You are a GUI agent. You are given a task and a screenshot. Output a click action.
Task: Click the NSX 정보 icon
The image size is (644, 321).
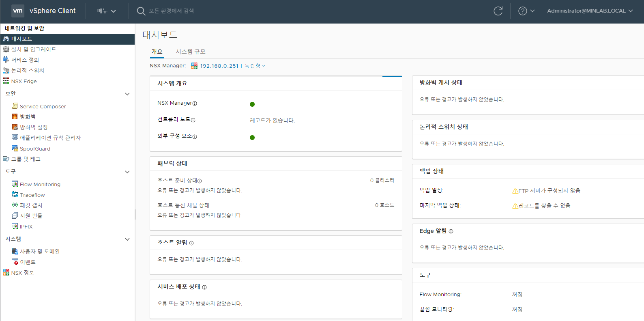[6, 272]
